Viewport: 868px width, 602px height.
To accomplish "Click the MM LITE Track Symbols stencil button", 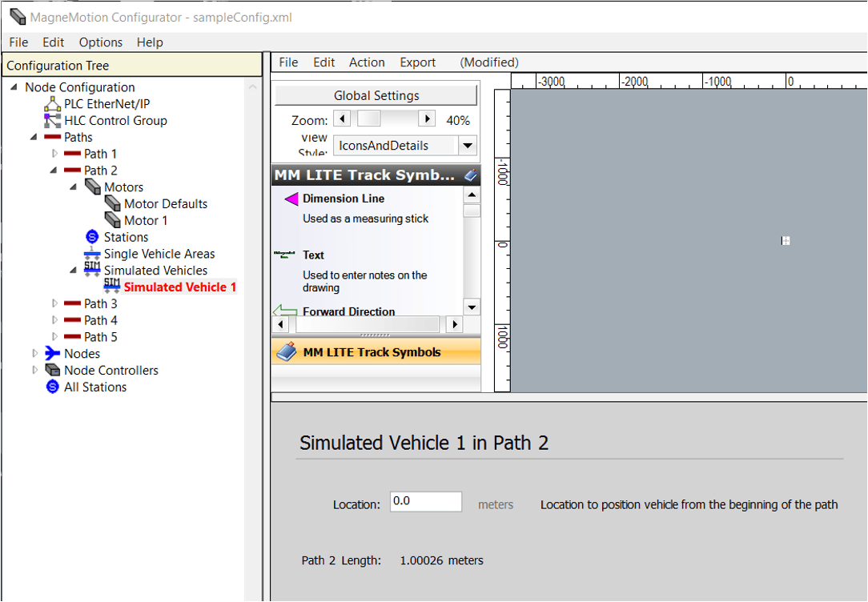I will coord(376,351).
